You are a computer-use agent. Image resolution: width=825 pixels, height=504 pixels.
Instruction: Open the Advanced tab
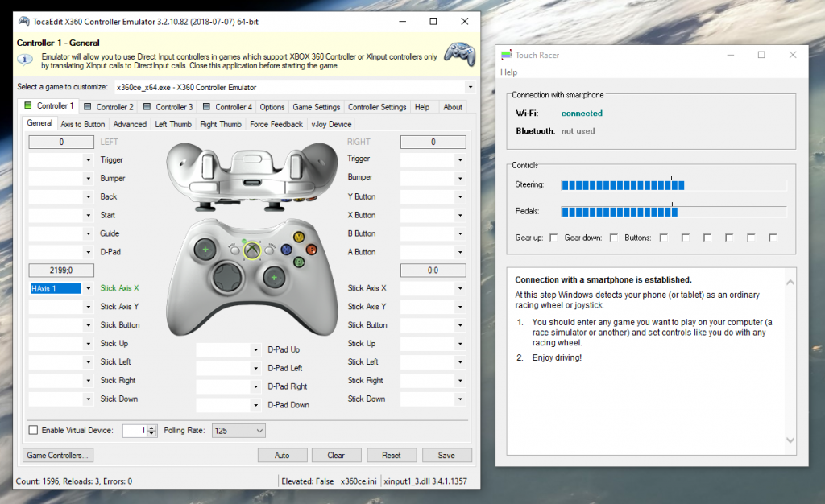[130, 124]
